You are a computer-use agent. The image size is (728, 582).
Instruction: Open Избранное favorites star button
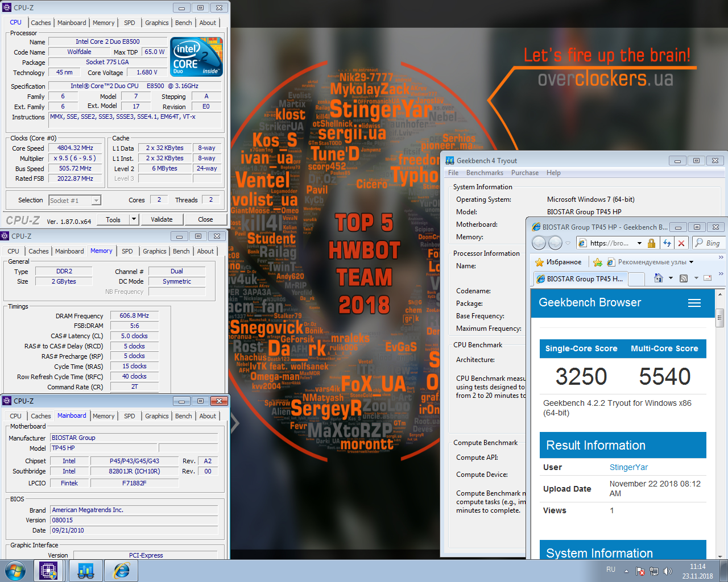click(558, 262)
